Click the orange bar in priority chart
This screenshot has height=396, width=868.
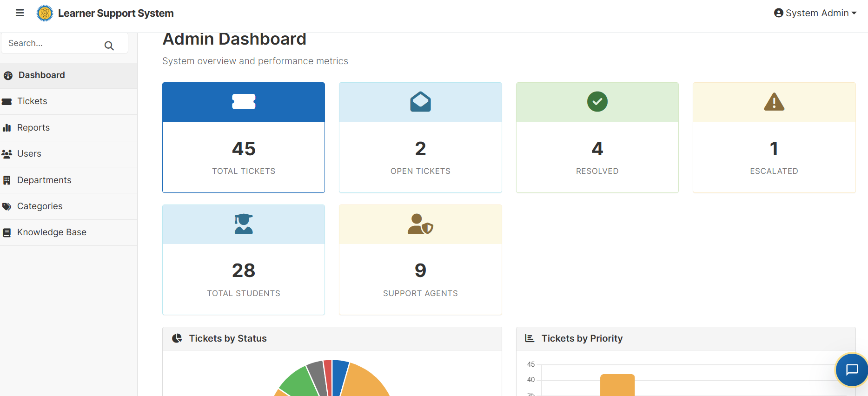(x=617, y=386)
